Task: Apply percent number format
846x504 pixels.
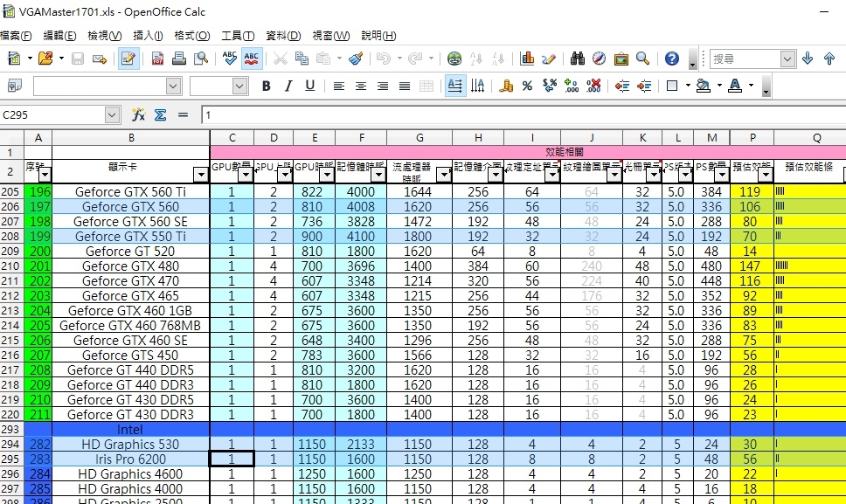Action: point(527,86)
